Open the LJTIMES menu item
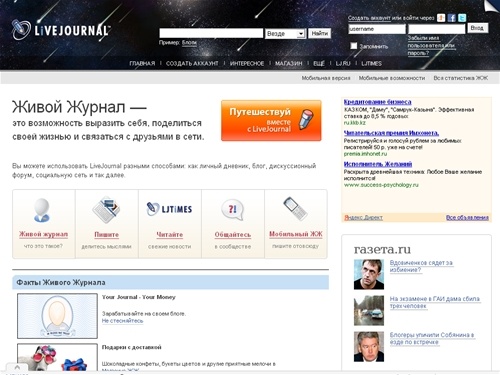Image resolution: width=500 pixels, height=375 pixels. [x=372, y=63]
